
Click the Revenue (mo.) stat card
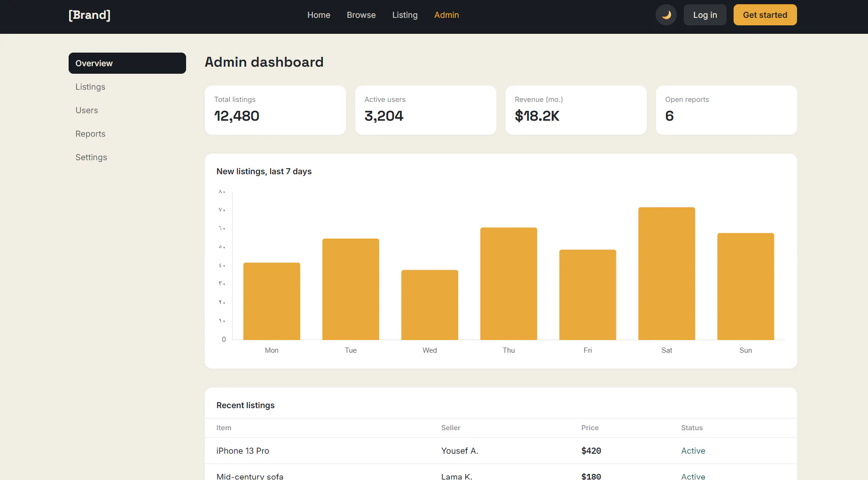point(576,110)
